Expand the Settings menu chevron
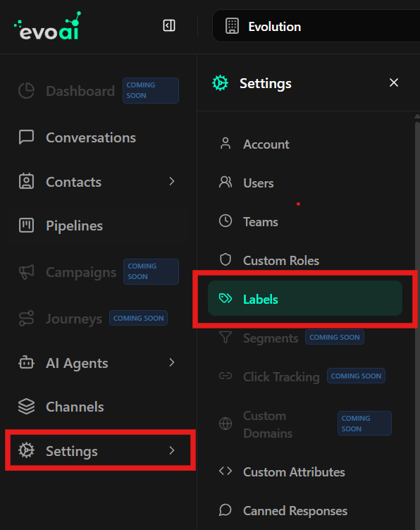The width and height of the screenshot is (420, 530). 172,450
